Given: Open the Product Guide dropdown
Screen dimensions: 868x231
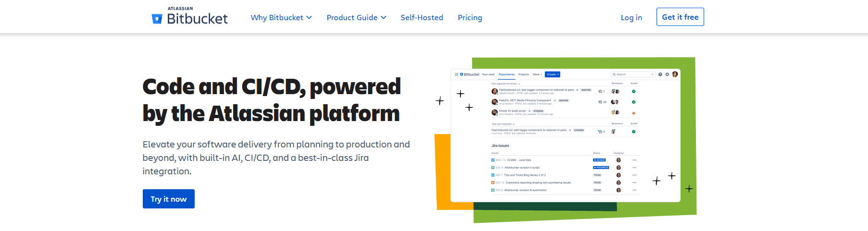Looking at the screenshot, I should coord(356,18).
